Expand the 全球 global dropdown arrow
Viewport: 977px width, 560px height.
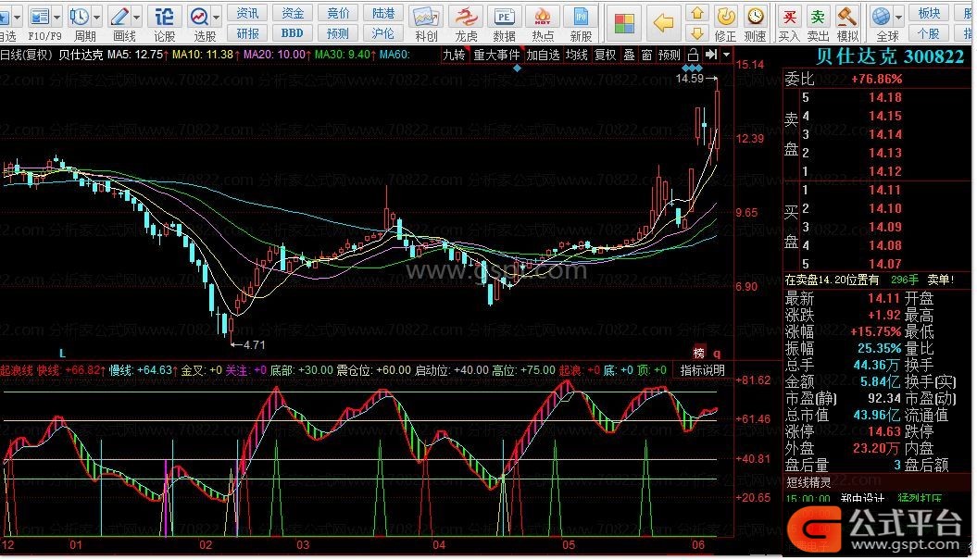tap(898, 17)
